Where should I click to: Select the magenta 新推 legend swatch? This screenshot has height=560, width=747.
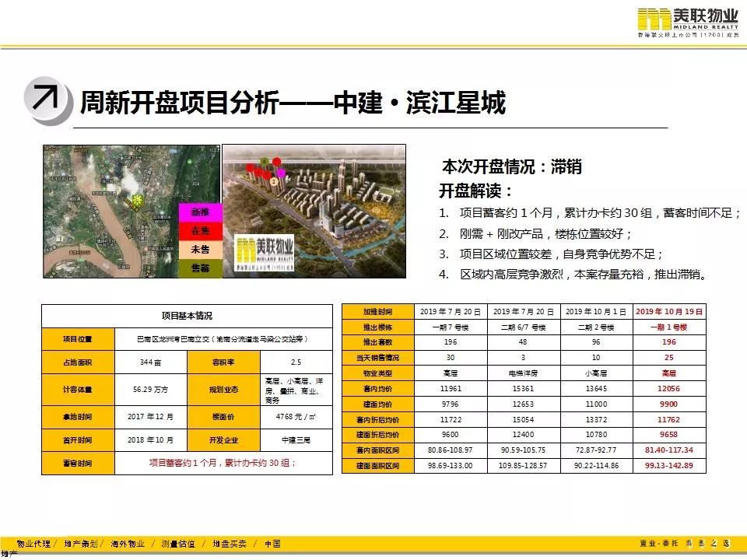(x=201, y=212)
